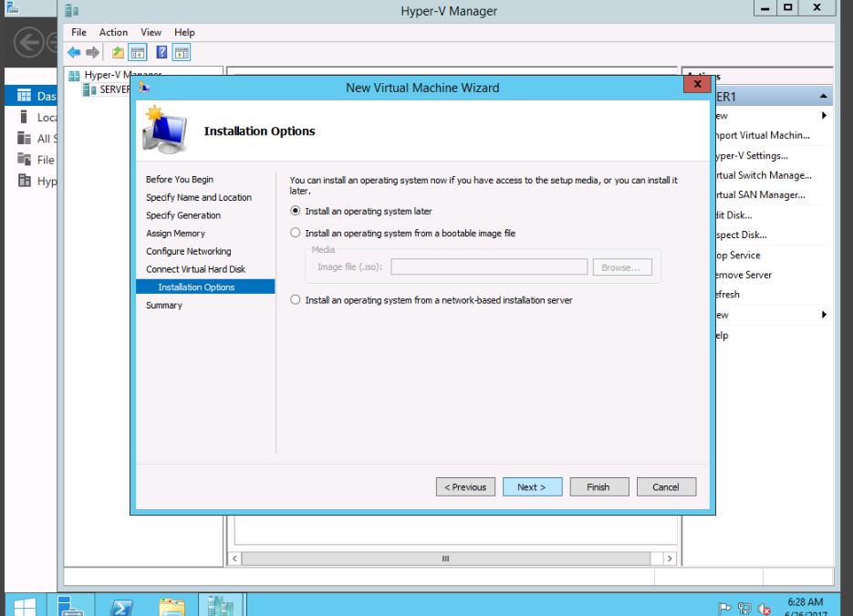Open the Help menu
This screenshot has width=853, height=616.
pyautogui.click(x=184, y=32)
